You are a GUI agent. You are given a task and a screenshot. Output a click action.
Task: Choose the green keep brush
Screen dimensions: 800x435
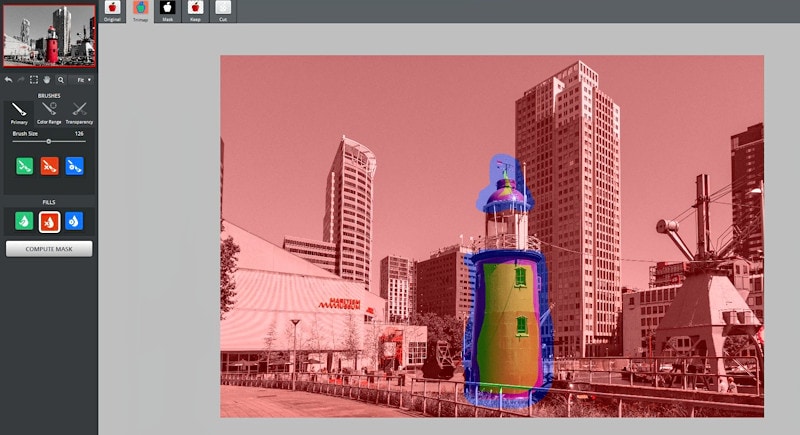24,166
